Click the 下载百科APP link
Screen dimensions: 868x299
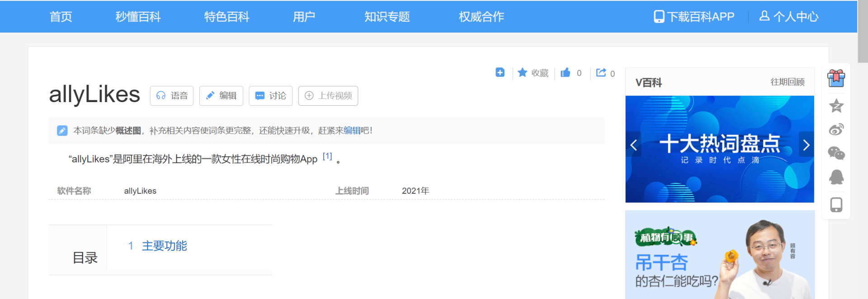tap(701, 17)
